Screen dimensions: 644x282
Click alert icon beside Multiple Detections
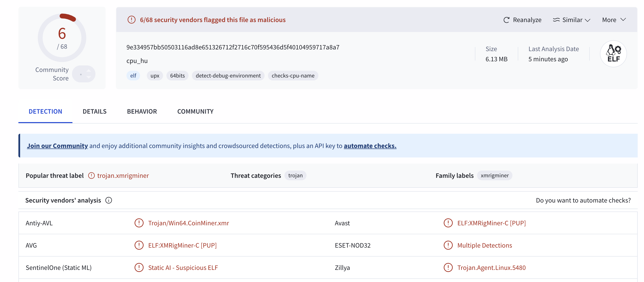pos(448,245)
